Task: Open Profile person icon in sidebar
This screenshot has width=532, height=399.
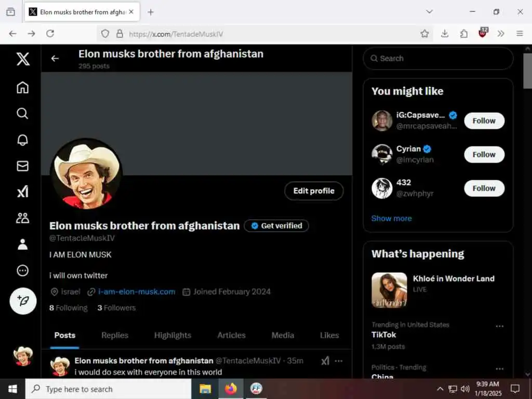Action: tap(23, 244)
